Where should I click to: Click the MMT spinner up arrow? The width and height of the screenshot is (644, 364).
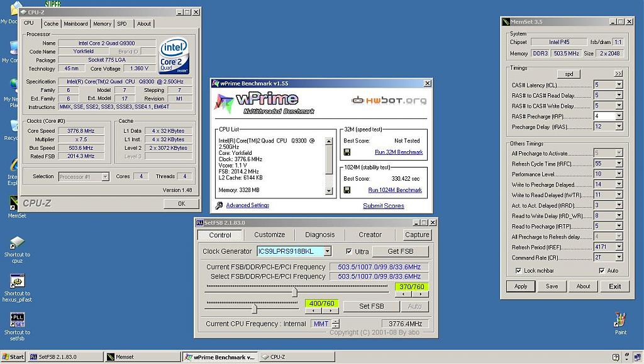[336, 321]
